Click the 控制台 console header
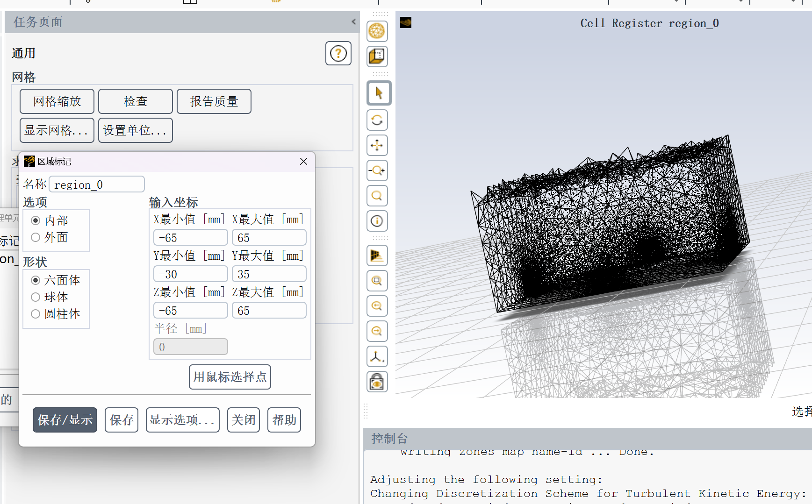This screenshot has width=812, height=504. 389,439
